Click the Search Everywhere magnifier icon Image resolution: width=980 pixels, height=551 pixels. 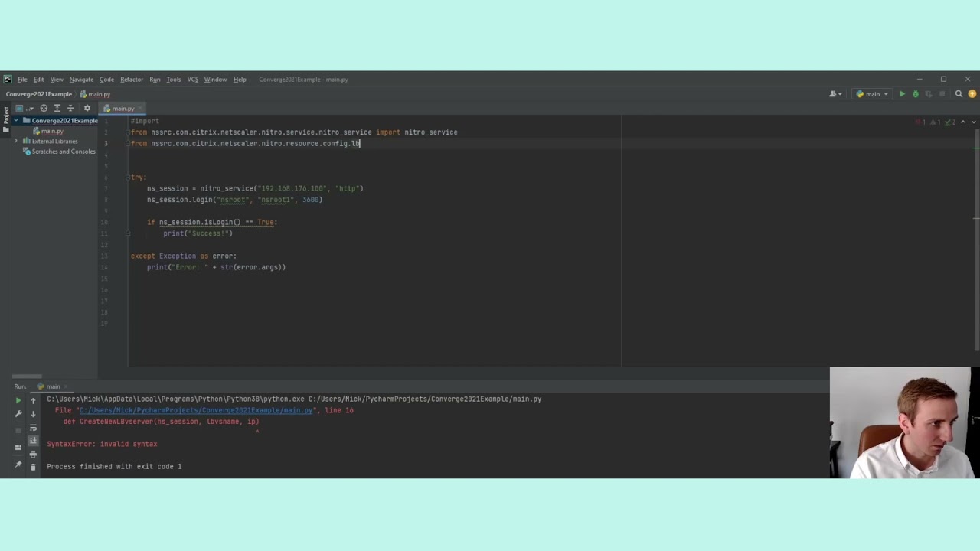(959, 94)
